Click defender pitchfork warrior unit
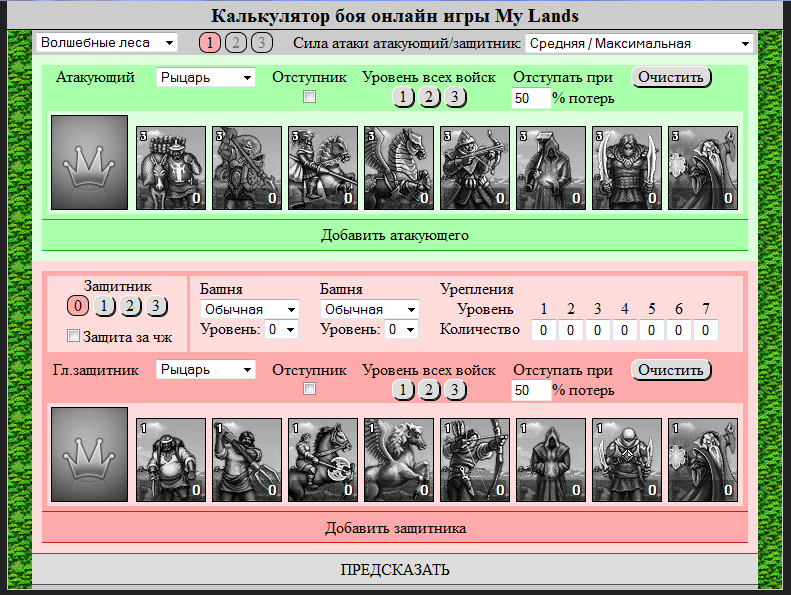Image resolution: width=791 pixels, height=595 pixels. pyautogui.click(x=247, y=460)
